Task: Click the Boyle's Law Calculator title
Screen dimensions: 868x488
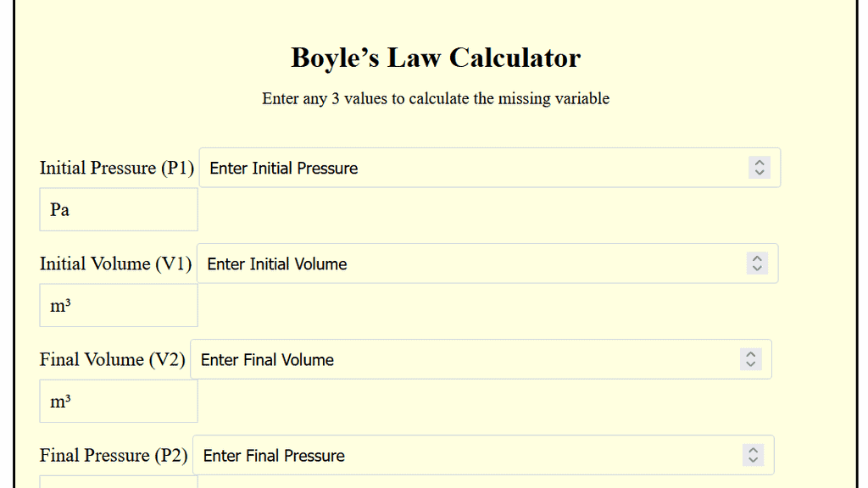Action: pos(435,58)
